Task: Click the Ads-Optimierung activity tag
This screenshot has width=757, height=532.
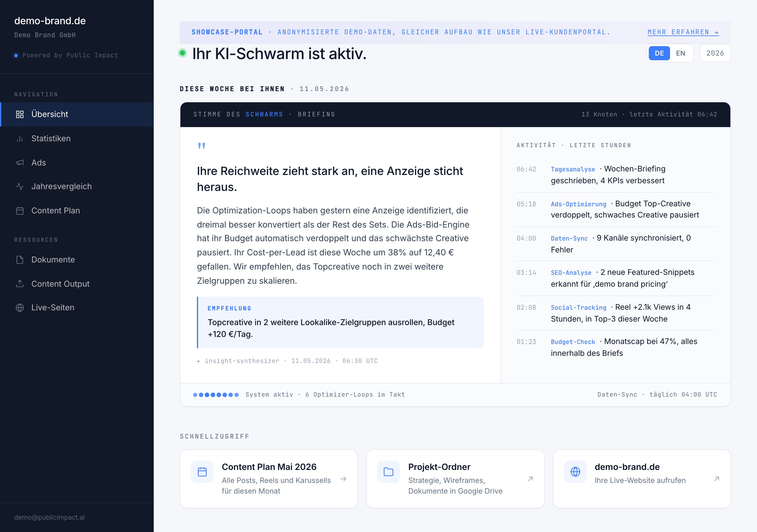Action: 579,204
